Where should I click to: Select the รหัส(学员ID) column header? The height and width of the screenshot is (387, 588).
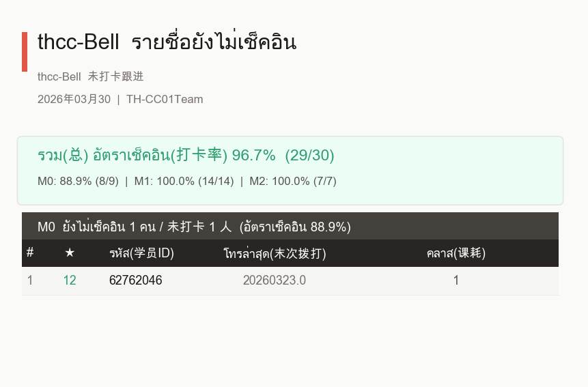(x=141, y=253)
